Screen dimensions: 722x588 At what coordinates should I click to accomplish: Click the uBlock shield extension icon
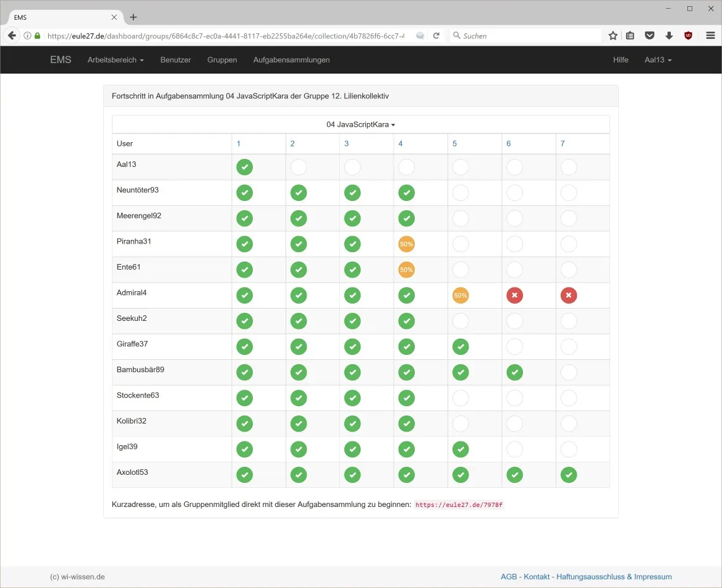[689, 35]
